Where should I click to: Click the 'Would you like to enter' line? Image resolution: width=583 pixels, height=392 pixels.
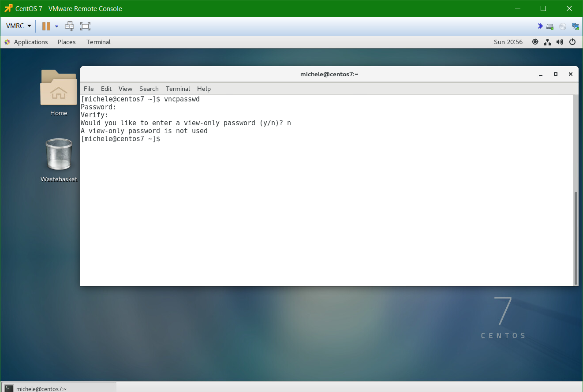[186, 123]
